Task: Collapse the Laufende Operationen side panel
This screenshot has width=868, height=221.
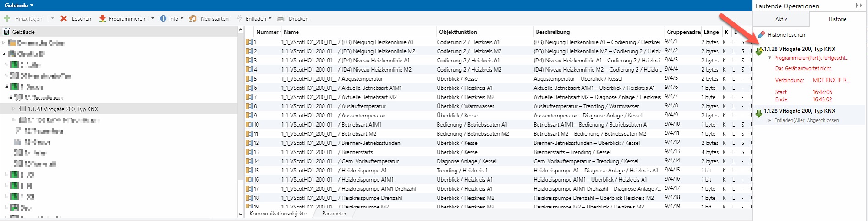Action: click(859, 6)
